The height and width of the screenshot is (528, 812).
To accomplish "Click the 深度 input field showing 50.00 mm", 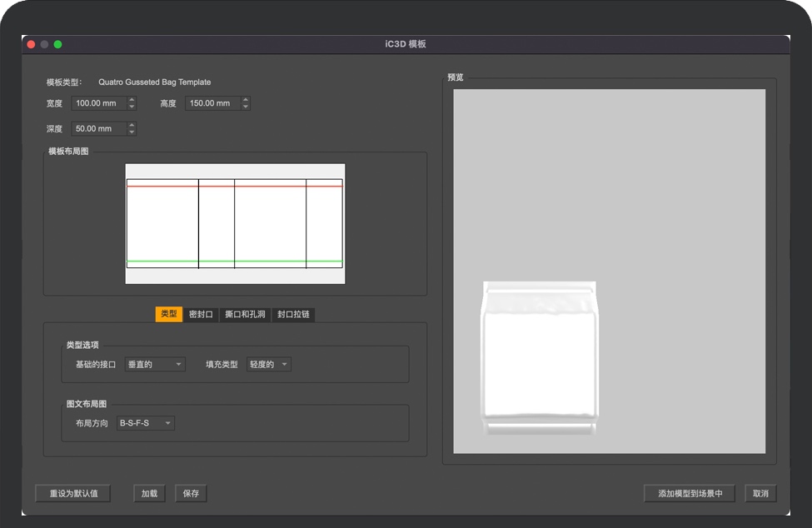I will point(98,129).
